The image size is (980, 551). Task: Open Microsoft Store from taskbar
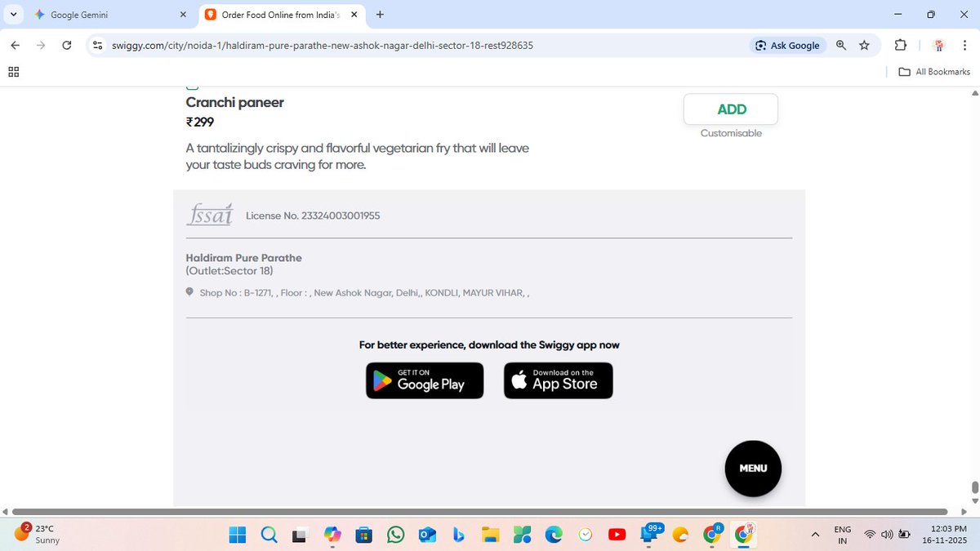coord(364,535)
